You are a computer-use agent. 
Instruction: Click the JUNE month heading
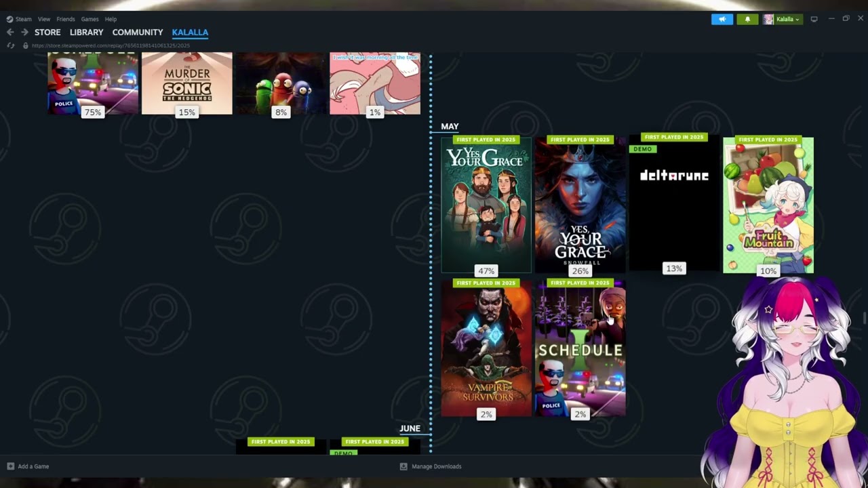click(410, 428)
